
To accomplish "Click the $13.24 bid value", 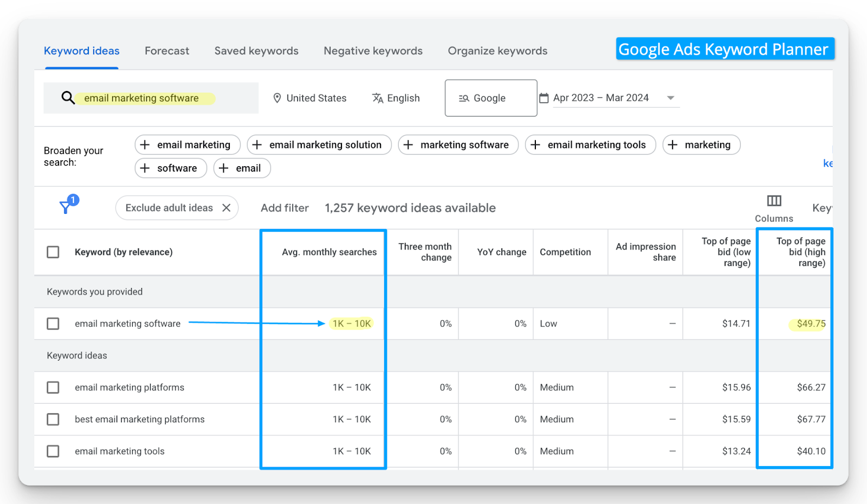I will (x=736, y=451).
